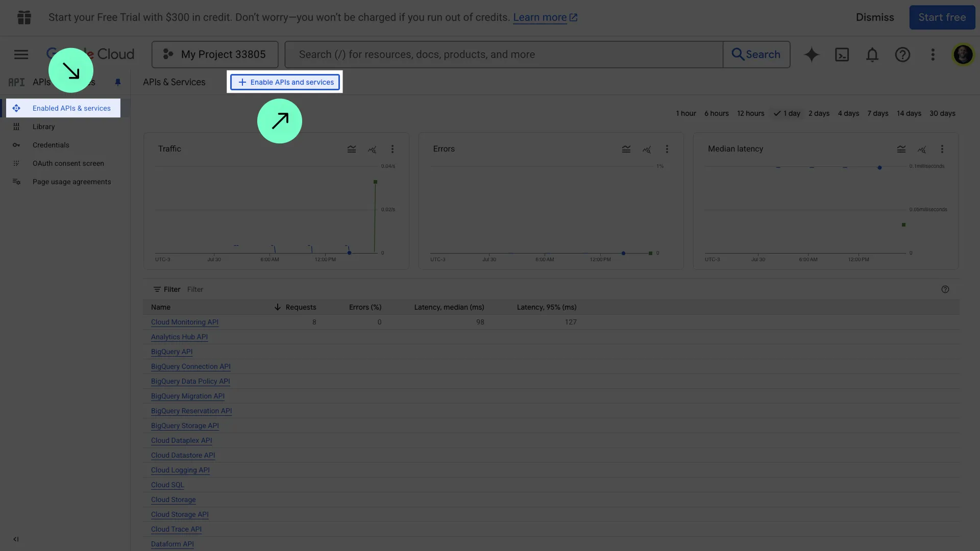Click the table help icon beside Filter row
Viewport: 980px width, 551px height.
pos(945,289)
